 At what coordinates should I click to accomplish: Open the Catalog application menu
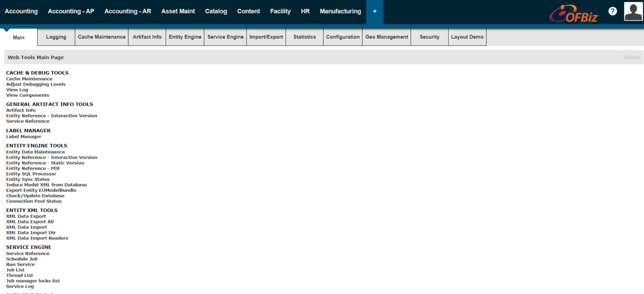216,11
